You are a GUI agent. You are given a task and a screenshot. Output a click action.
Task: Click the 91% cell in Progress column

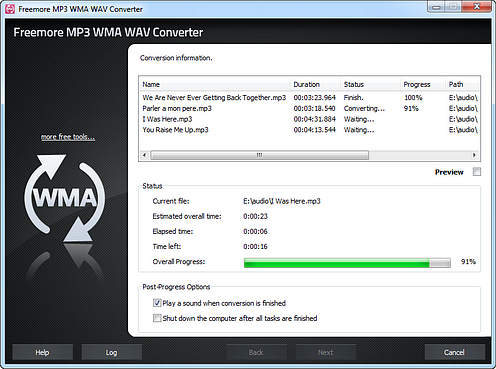point(411,108)
